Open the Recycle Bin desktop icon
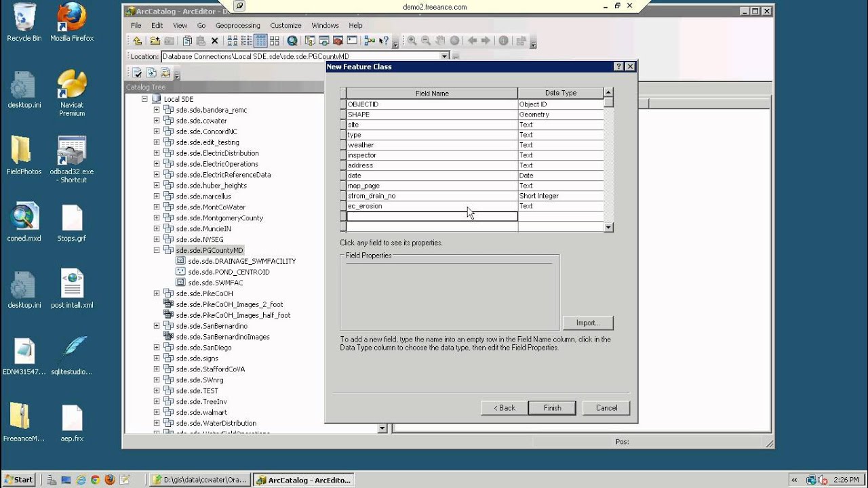Viewport: 868px width, 488px height. pyautogui.click(x=24, y=22)
